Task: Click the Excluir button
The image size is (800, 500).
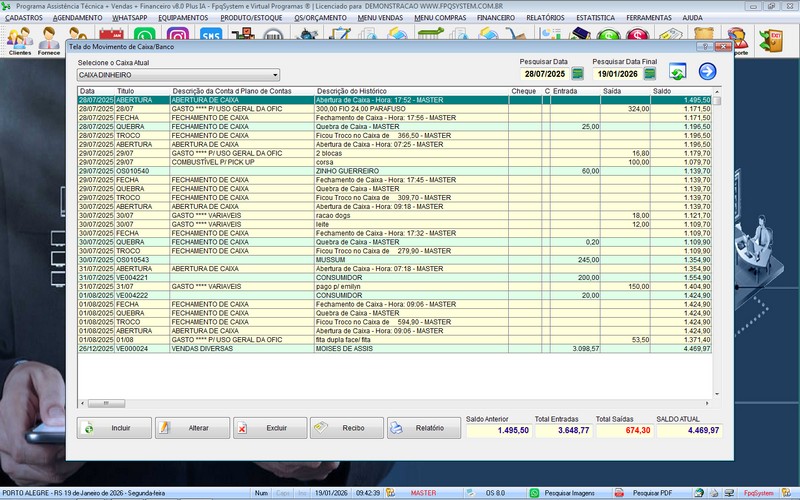Action: (x=270, y=428)
